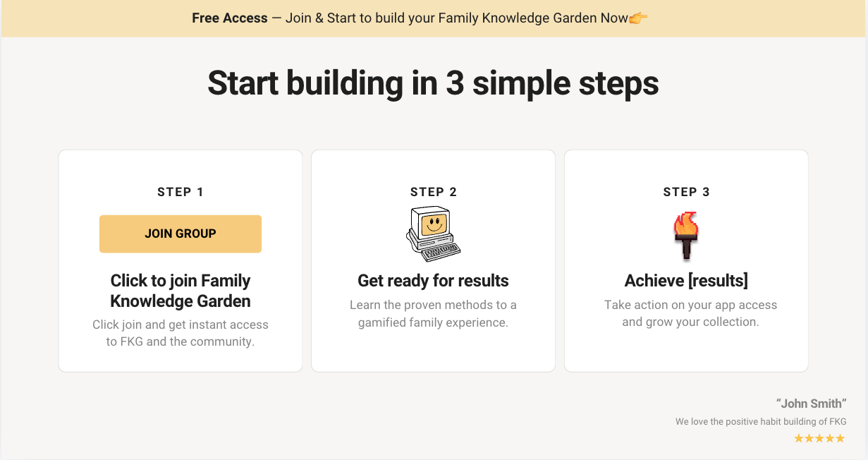The height and width of the screenshot is (460, 868).
Task: Click the five-star rating icons
Action: [x=819, y=438]
